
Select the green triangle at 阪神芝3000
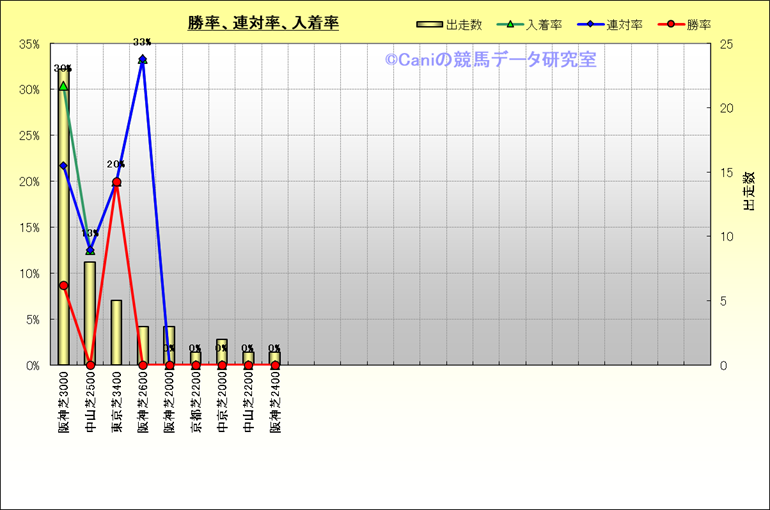click(x=63, y=86)
